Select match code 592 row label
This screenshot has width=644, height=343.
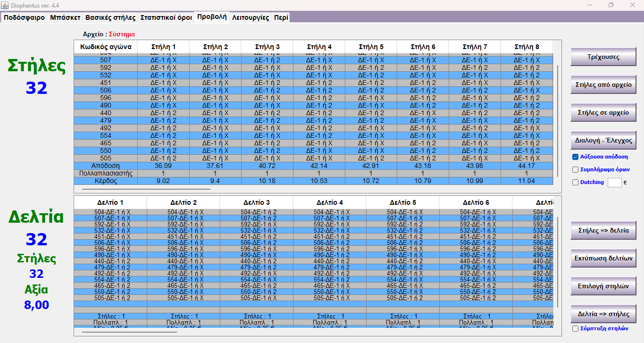(106, 67)
